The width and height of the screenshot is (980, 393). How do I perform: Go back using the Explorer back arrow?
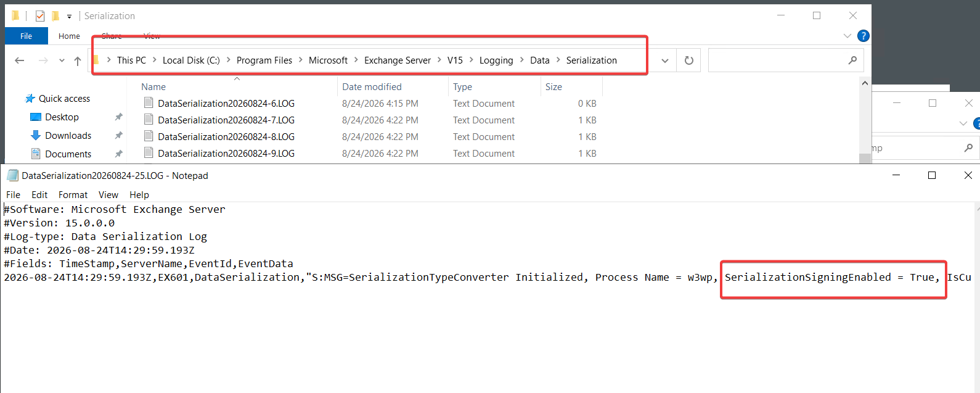coord(20,60)
